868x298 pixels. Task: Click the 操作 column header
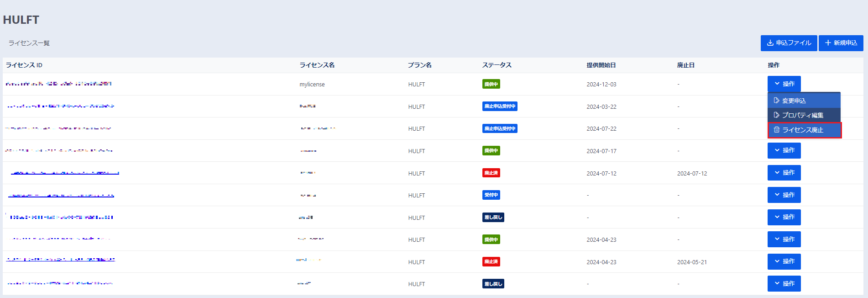click(774, 65)
